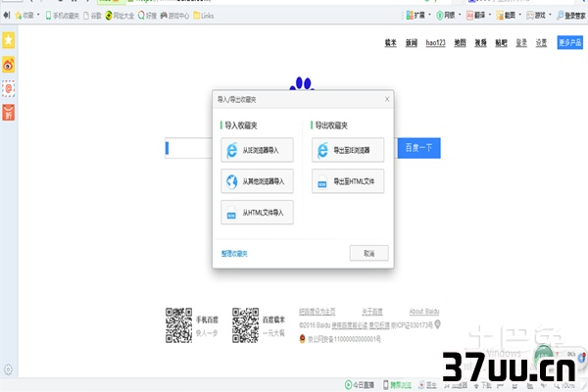The image size is (588, 392).
Task: Expand the 扩展 dropdown arrow
Action: click(430, 15)
